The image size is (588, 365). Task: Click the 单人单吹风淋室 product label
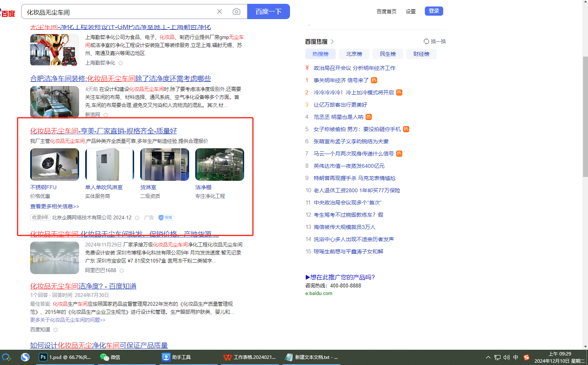(104, 187)
